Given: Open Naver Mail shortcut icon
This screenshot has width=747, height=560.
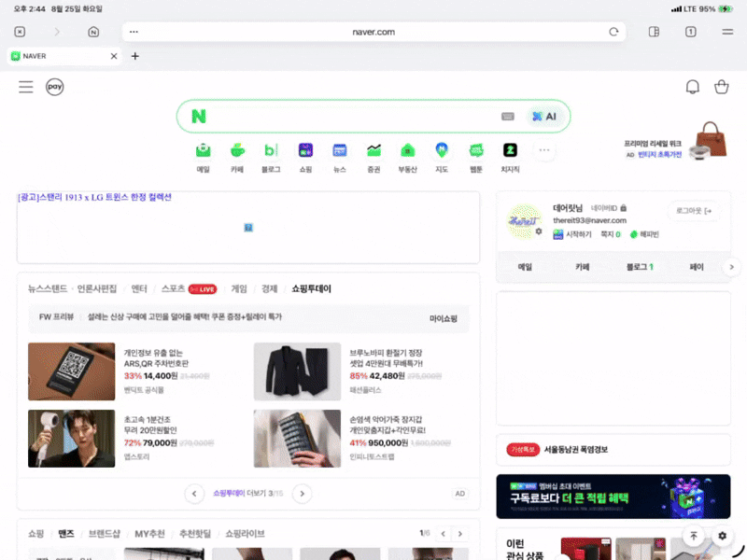Looking at the screenshot, I should point(203,151).
